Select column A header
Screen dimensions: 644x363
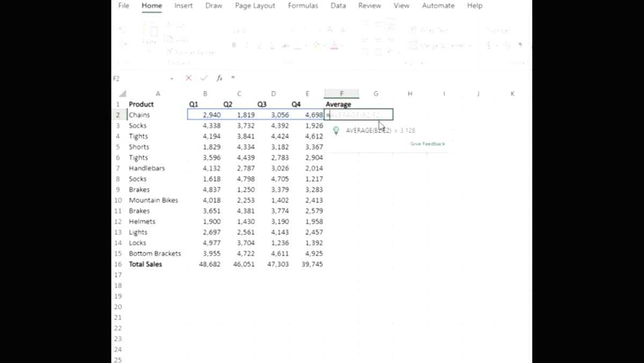[157, 93]
